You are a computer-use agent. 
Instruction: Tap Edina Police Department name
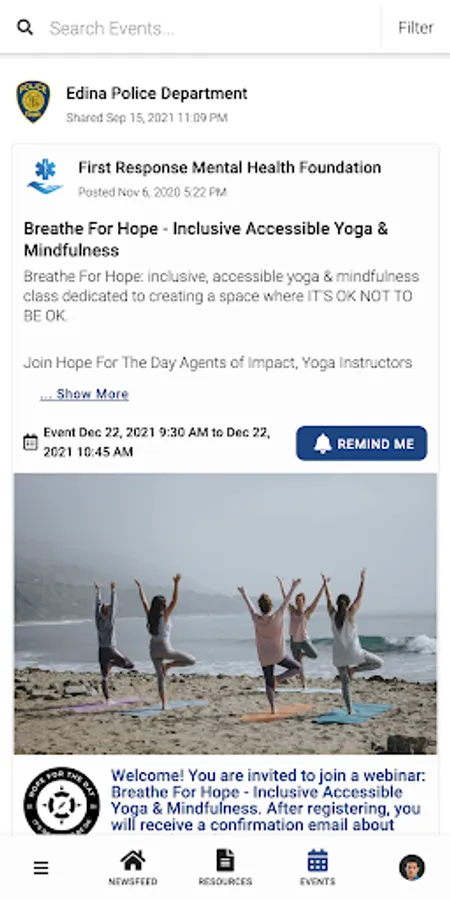157,93
